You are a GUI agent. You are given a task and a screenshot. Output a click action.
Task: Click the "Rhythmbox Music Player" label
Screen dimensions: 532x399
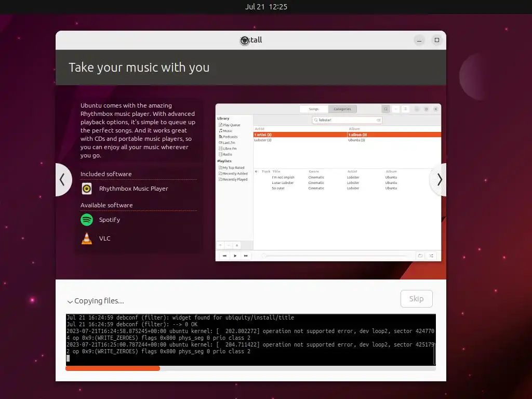click(x=134, y=189)
